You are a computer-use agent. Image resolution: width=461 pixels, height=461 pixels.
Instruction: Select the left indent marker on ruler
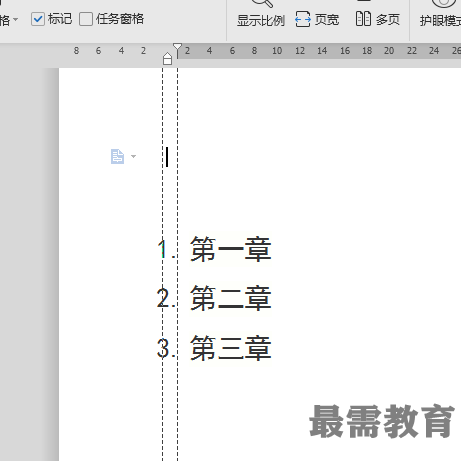pyautogui.click(x=168, y=59)
